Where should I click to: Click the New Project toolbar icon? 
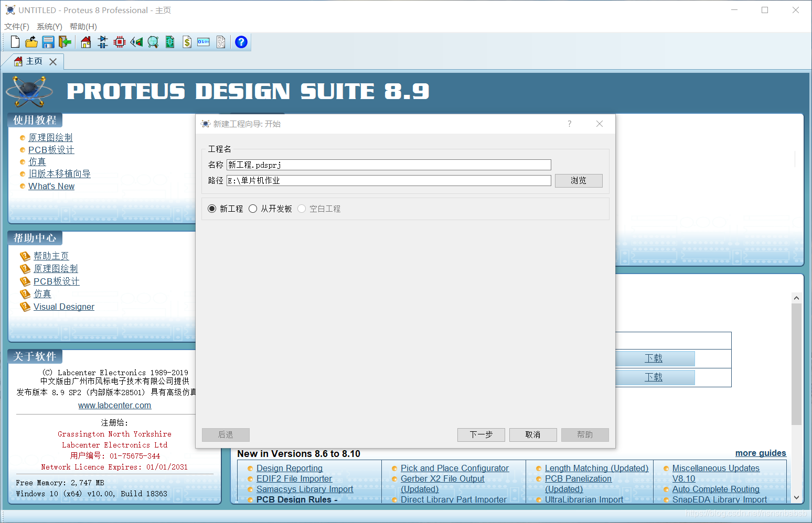tap(15, 42)
